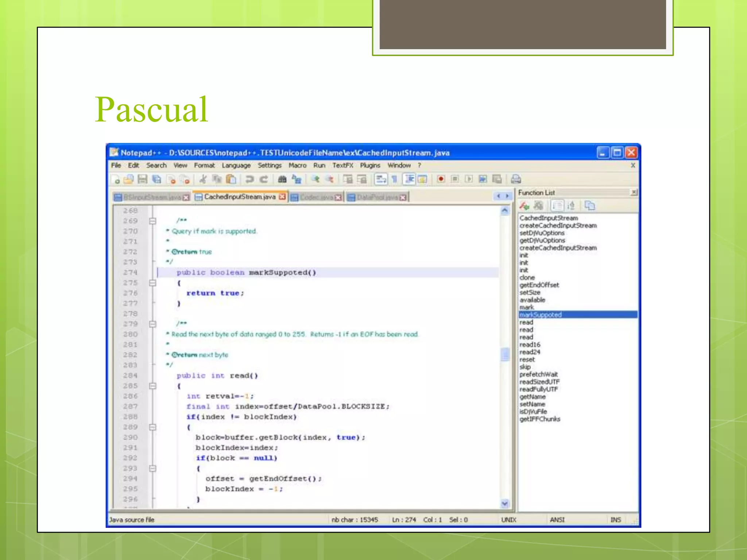747x560 pixels.
Task: Toggle the User Defined Language dialog icon
Action: tap(422, 179)
